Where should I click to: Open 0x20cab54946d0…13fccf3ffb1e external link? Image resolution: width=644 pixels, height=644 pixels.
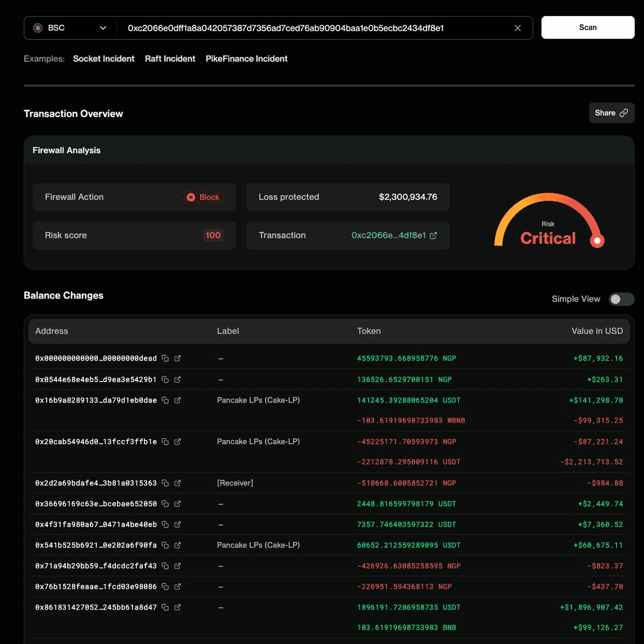click(178, 442)
